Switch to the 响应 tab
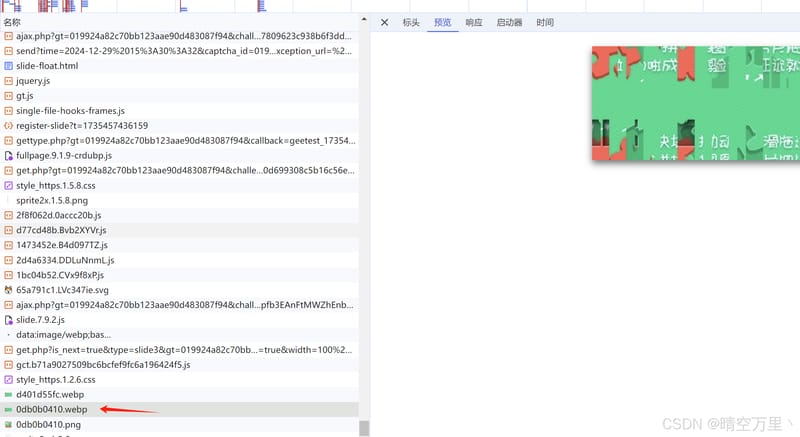The image size is (800, 437). click(x=473, y=22)
